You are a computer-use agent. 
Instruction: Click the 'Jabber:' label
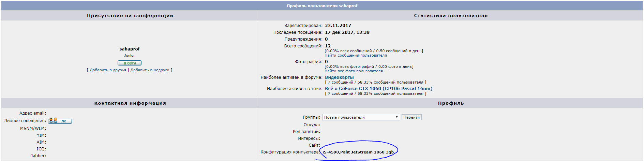coord(39,156)
